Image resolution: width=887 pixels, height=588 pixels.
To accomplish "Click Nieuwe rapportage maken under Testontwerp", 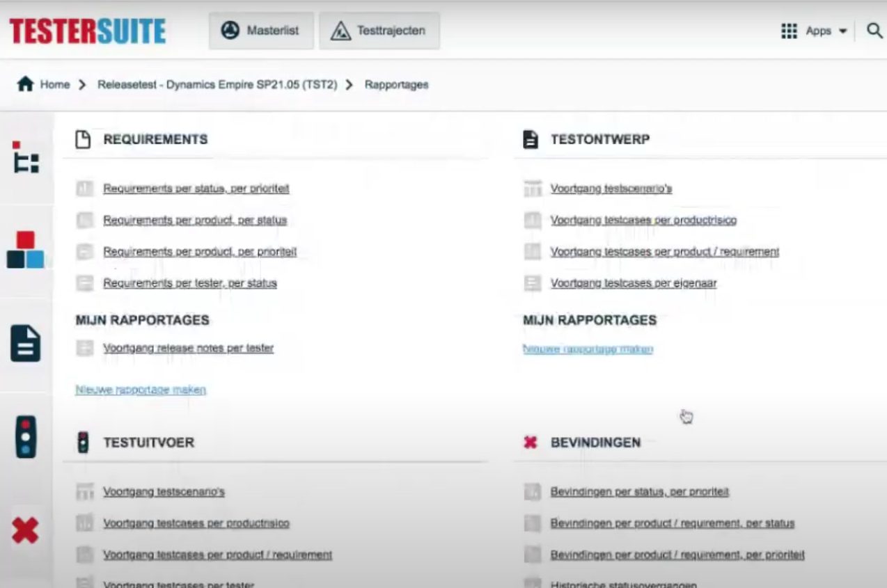I will [x=588, y=349].
